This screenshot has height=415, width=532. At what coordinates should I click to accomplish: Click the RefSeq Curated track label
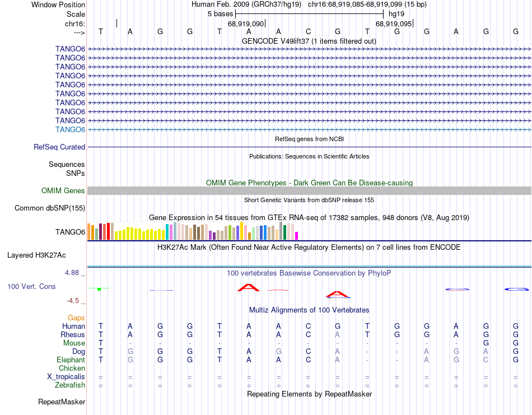(x=59, y=147)
